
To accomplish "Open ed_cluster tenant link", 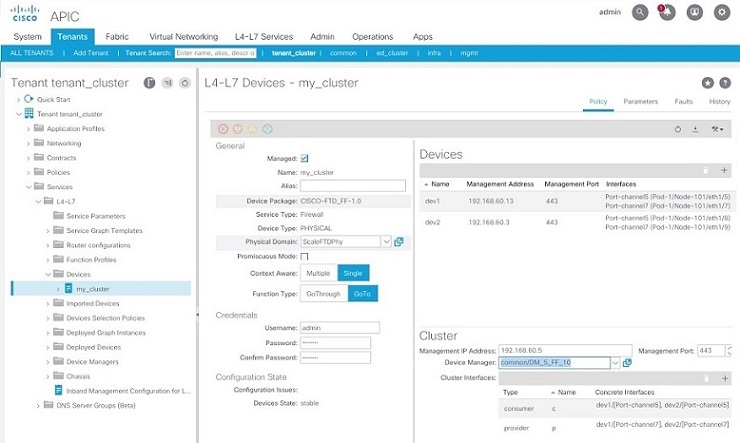I will tap(392, 53).
